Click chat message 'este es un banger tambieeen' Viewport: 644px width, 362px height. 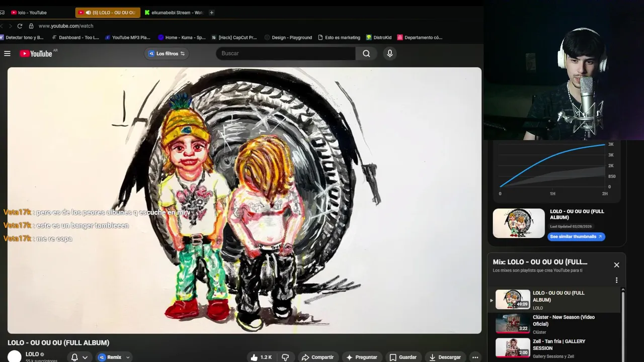pos(83,226)
